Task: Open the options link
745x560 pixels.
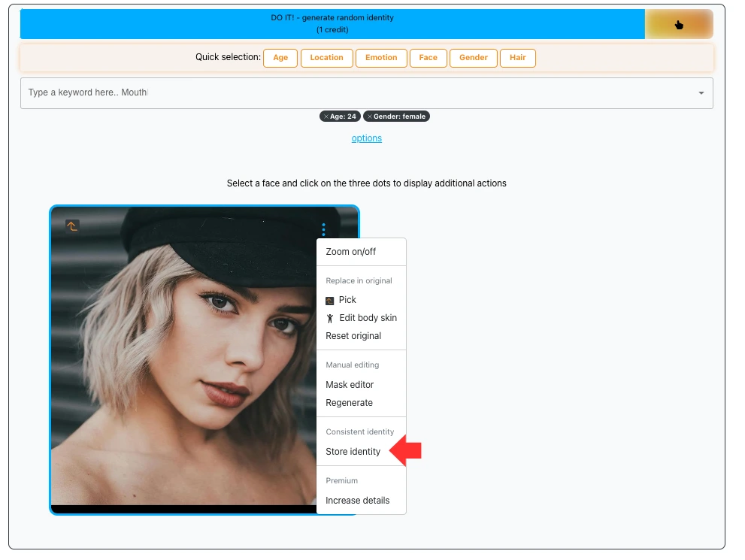Action: point(367,138)
